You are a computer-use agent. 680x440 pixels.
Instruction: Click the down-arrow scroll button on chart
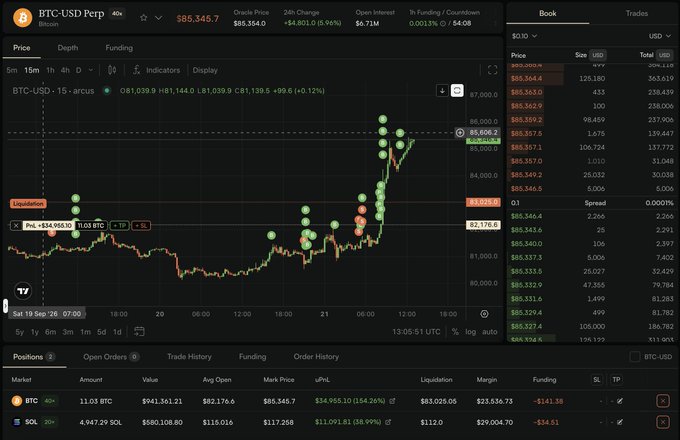[442, 91]
